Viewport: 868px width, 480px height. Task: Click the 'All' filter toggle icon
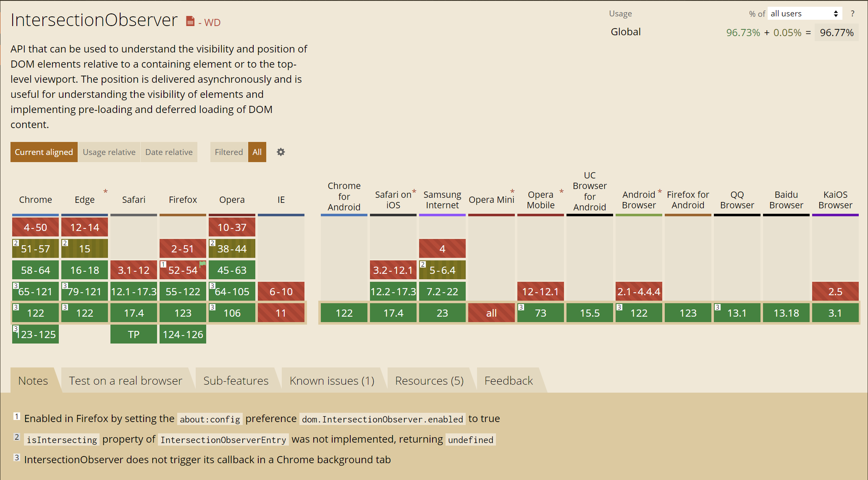click(257, 152)
